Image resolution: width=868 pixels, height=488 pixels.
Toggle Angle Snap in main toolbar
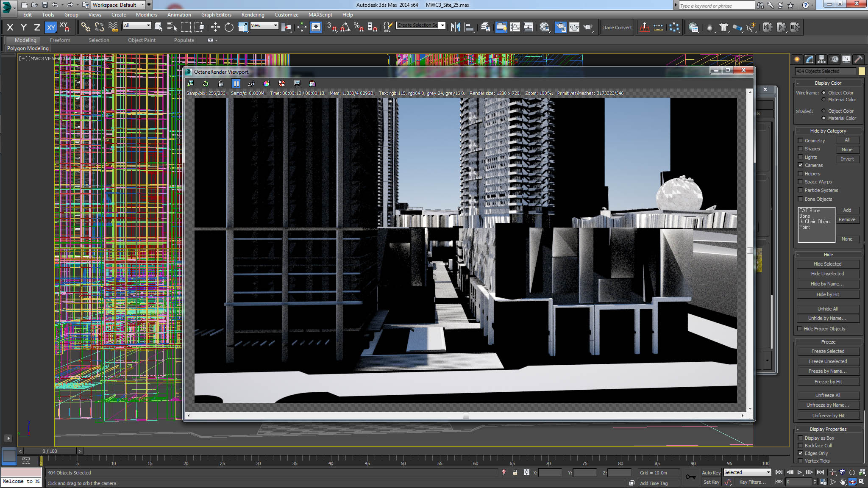point(345,28)
